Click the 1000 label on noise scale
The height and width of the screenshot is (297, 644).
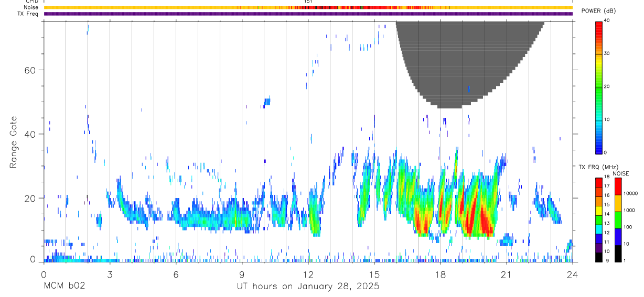[629, 210]
